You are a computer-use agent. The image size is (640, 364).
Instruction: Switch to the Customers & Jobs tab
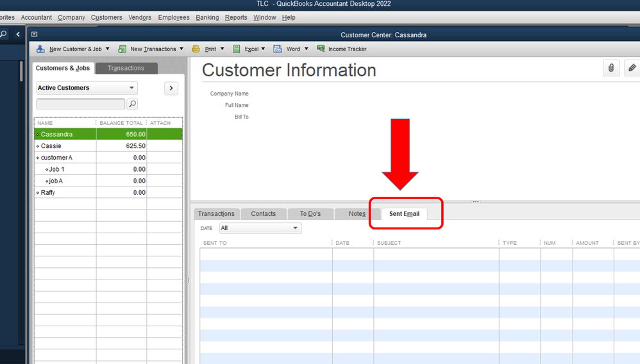pos(63,68)
